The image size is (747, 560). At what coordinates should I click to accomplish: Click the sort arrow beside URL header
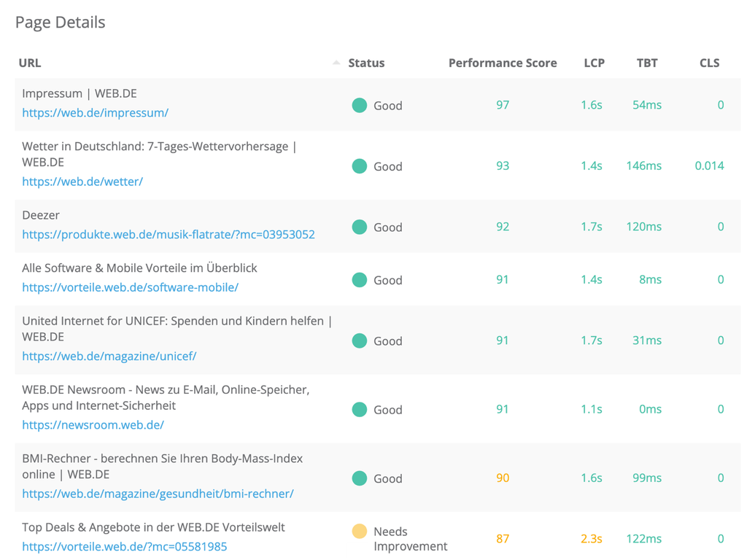tap(336, 63)
